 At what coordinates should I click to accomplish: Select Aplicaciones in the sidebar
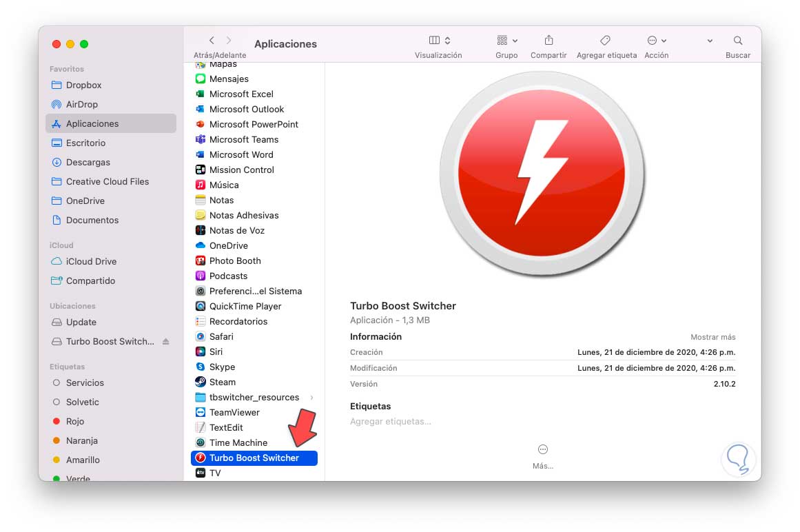(111, 123)
